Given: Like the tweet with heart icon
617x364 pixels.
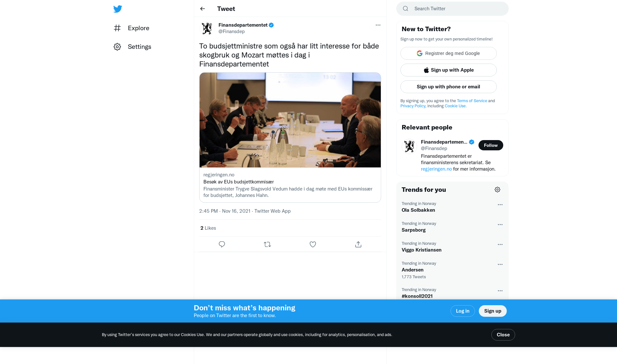Looking at the screenshot, I should click(x=313, y=244).
